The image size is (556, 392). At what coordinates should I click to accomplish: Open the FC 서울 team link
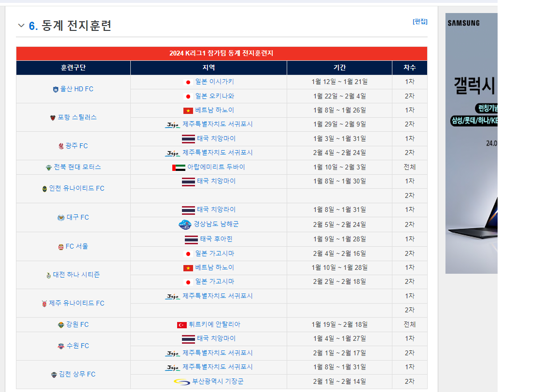pos(77,247)
